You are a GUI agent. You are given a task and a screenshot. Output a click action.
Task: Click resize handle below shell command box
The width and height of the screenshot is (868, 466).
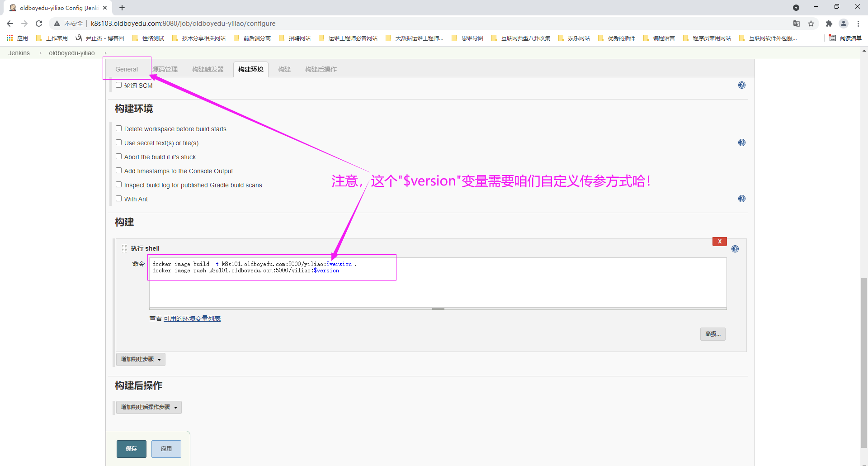coord(438,309)
